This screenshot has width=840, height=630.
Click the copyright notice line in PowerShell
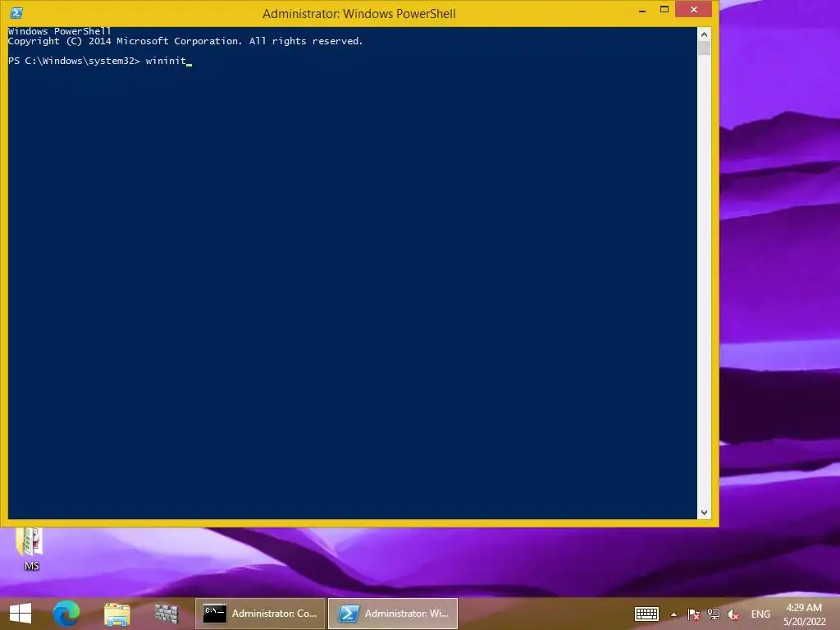[185, 41]
